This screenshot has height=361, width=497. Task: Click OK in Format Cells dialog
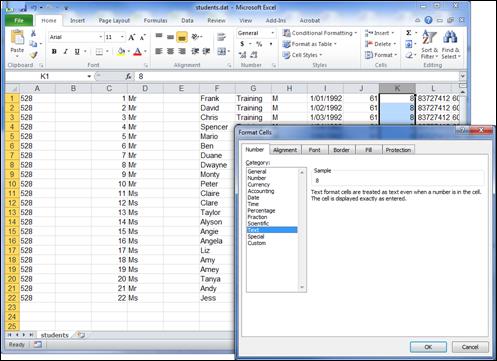[x=428, y=347]
